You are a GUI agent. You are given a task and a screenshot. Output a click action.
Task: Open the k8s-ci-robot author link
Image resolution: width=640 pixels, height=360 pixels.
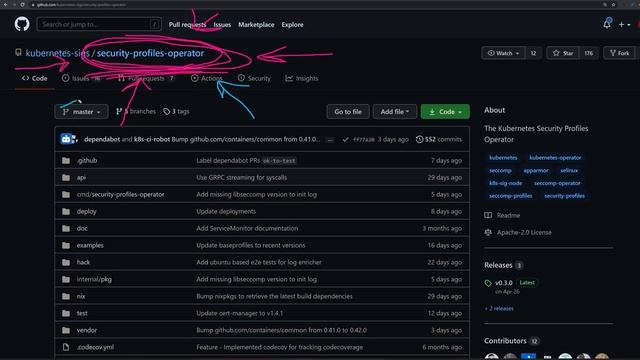[152, 139]
